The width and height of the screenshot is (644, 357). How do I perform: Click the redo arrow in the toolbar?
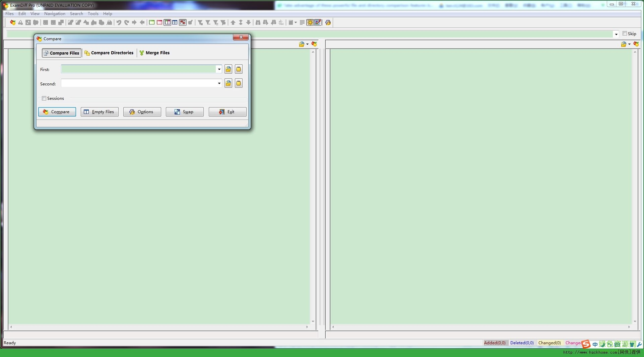point(127,22)
